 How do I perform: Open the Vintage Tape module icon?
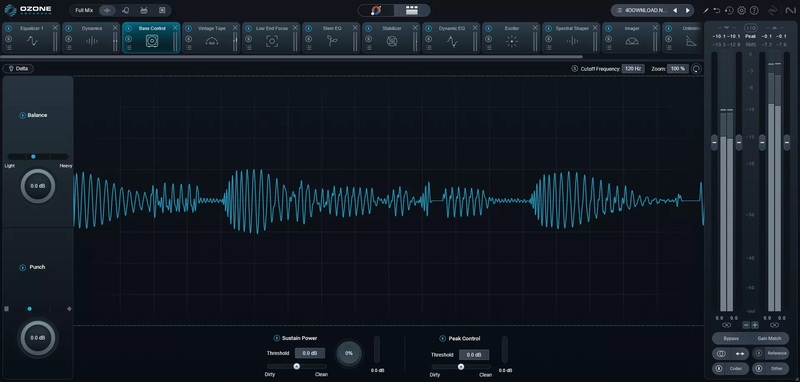(x=212, y=41)
